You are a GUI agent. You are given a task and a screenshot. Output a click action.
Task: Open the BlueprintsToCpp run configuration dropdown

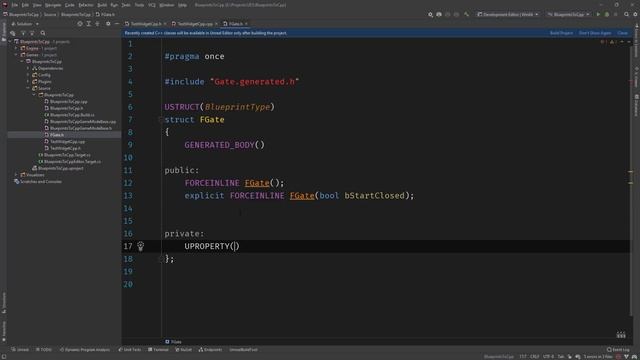pyautogui.click(x=568, y=15)
